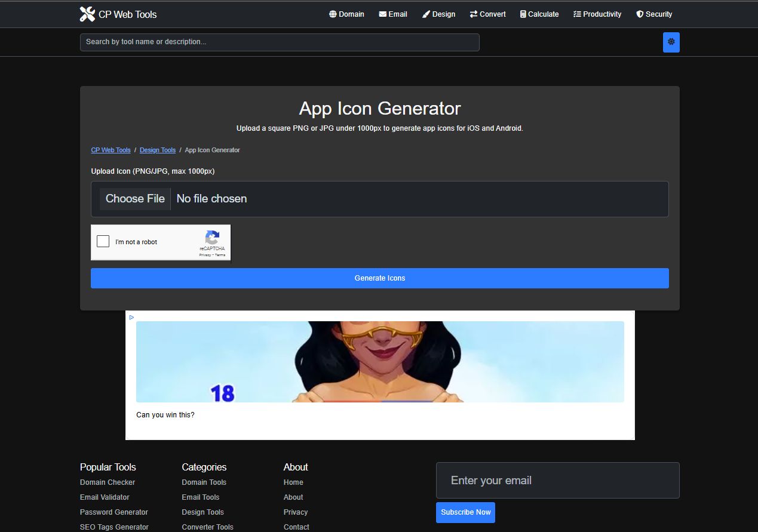Go to CP Web Tools breadcrumb link
The image size is (758, 532).
point(111,150)
